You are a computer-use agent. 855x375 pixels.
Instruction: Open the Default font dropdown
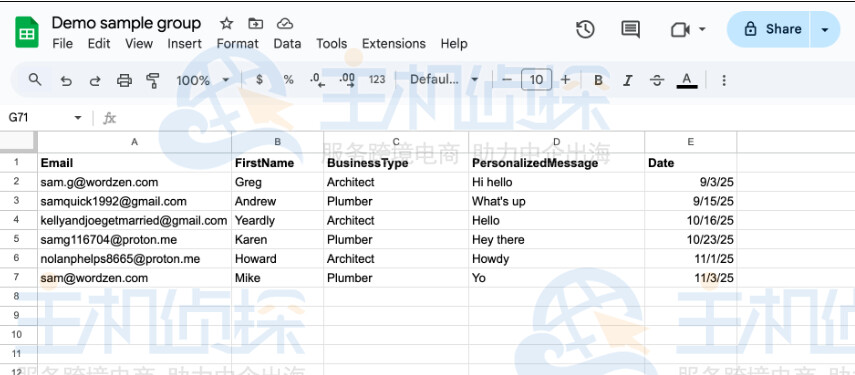tap(444, 80)
